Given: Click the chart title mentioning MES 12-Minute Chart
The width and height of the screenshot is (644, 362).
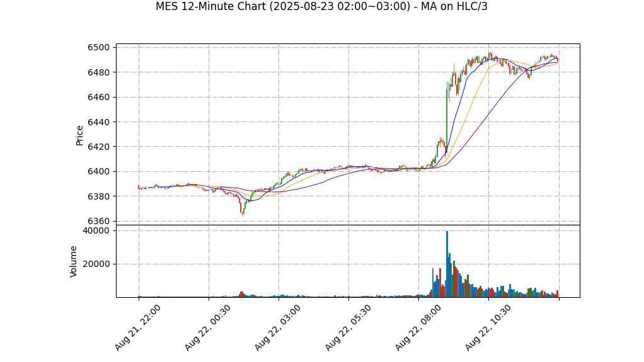Looking at the screenshot, I should coord(321,6).
